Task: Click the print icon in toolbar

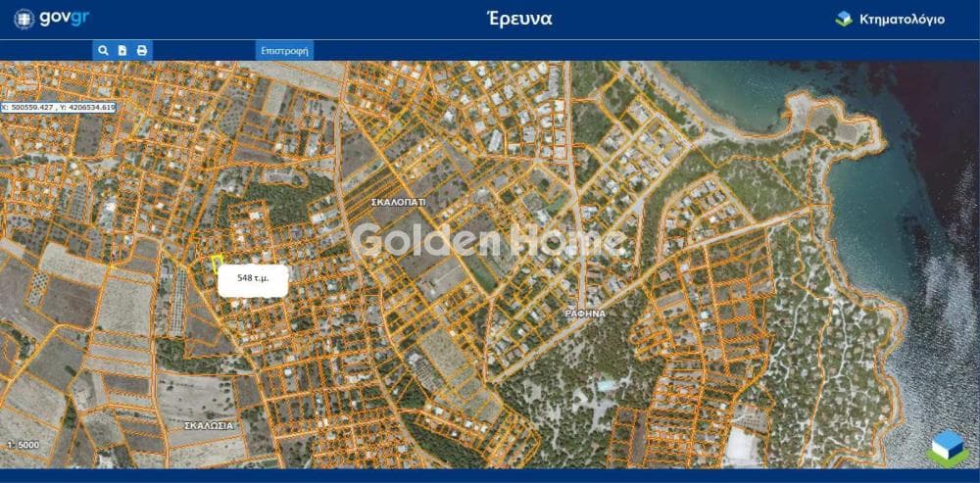Action: point(142,51)
